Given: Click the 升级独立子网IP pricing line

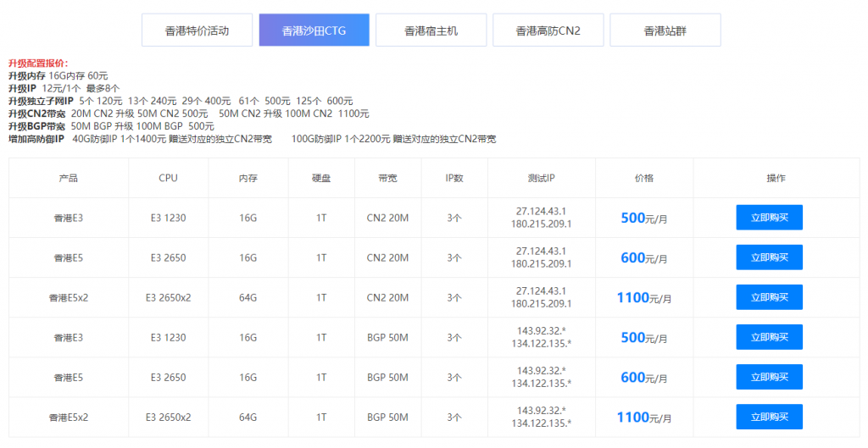Looking at the screenshot, I should point(181,102).
